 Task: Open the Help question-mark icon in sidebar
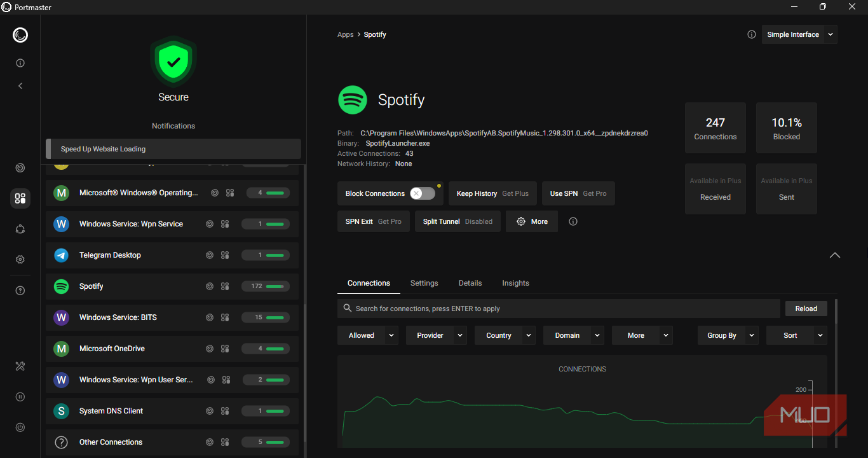20,291
